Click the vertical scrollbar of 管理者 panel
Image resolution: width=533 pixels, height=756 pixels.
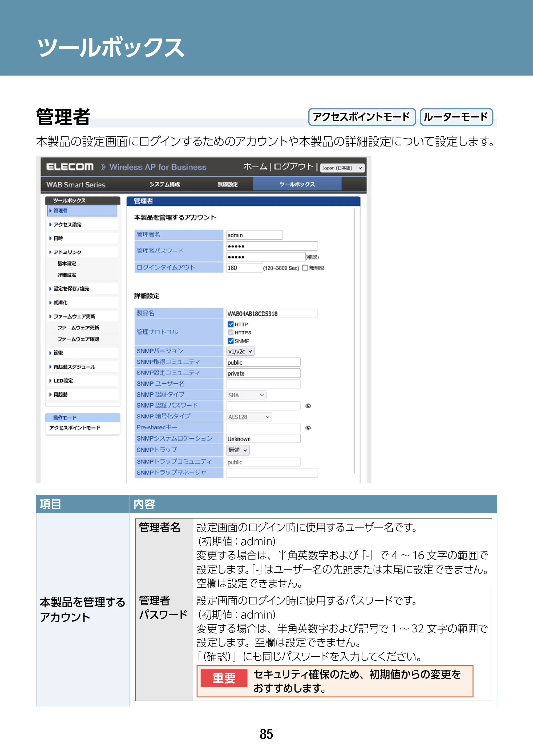pos(354,341)
